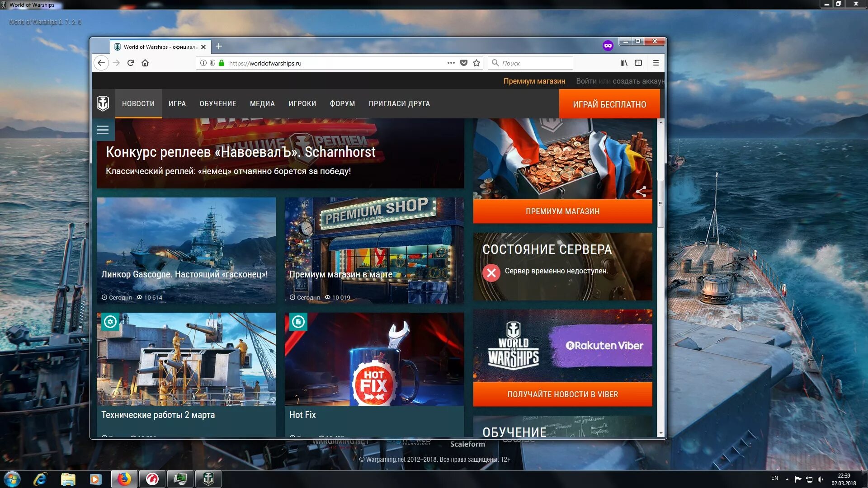Click the orange ПРЕМИУМ МАГАЗИН button
Image resolution: width=868 pixels, height=488 pixels.
tap(562, 211)
